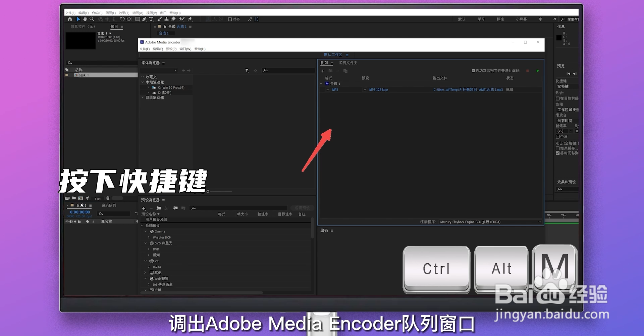Open Media Encoder 预设(P) menu
Image resolution: width=644 pixels, height=336 pixels.
tap(171, 49)
